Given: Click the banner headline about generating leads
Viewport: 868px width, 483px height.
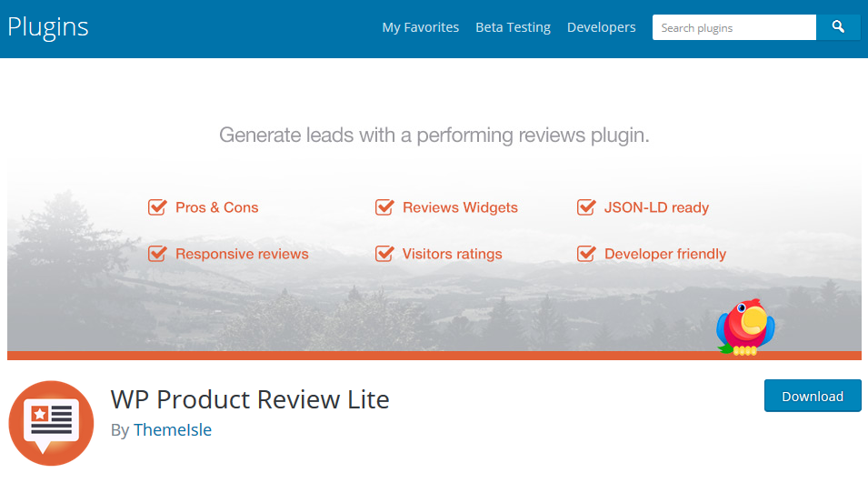Looking at the screenshot, I should coord(434,136).
